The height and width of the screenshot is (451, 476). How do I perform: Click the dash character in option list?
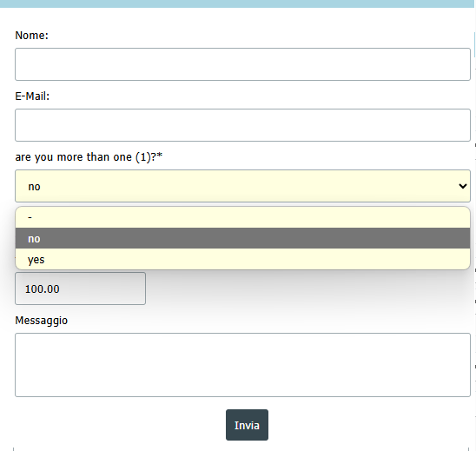30,217
